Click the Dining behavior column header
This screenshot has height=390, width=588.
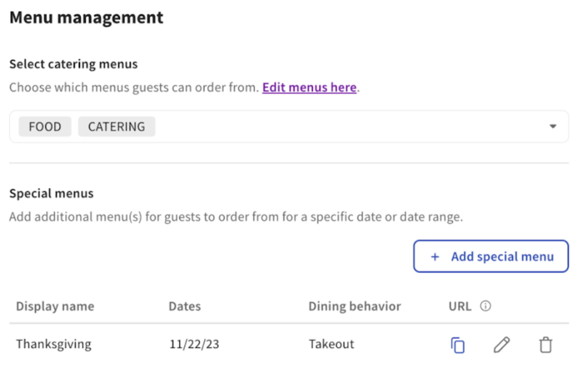pos(354,306)
